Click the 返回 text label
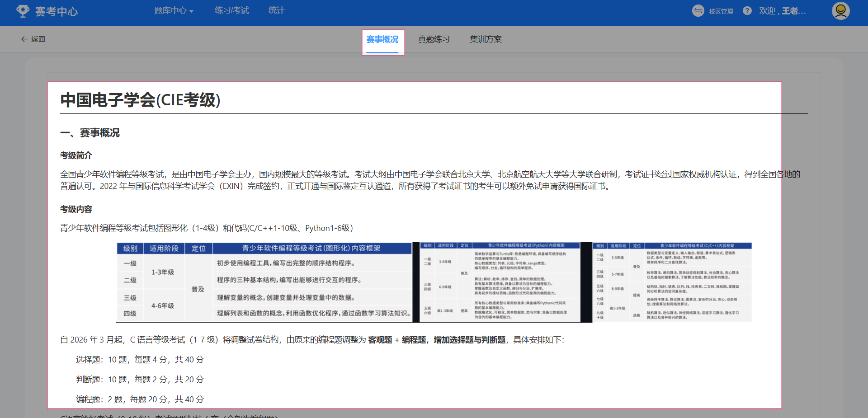 coord(38,39)
